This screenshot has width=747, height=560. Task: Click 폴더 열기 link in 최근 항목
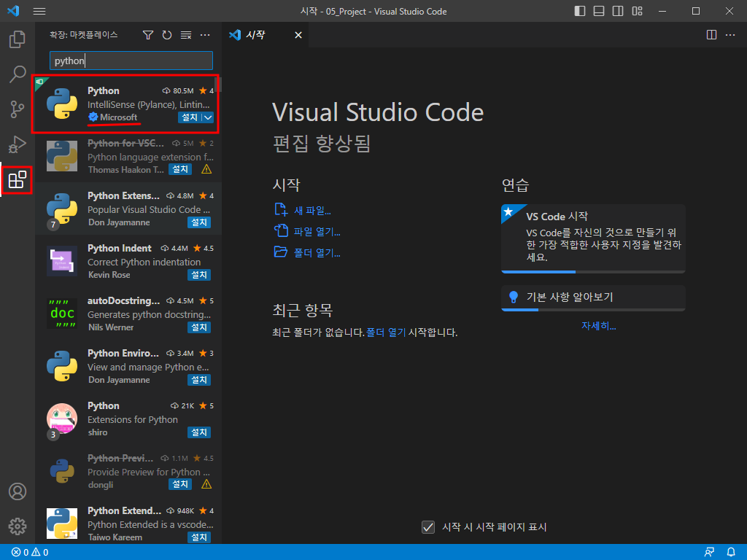coord(386,332)
